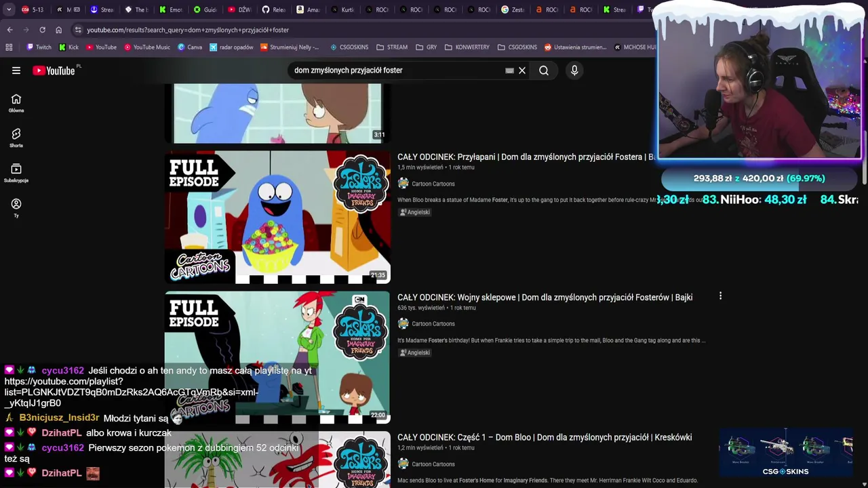Switch to the GitHub Release tab
The image size is (868, 488).
pos(275,9)
